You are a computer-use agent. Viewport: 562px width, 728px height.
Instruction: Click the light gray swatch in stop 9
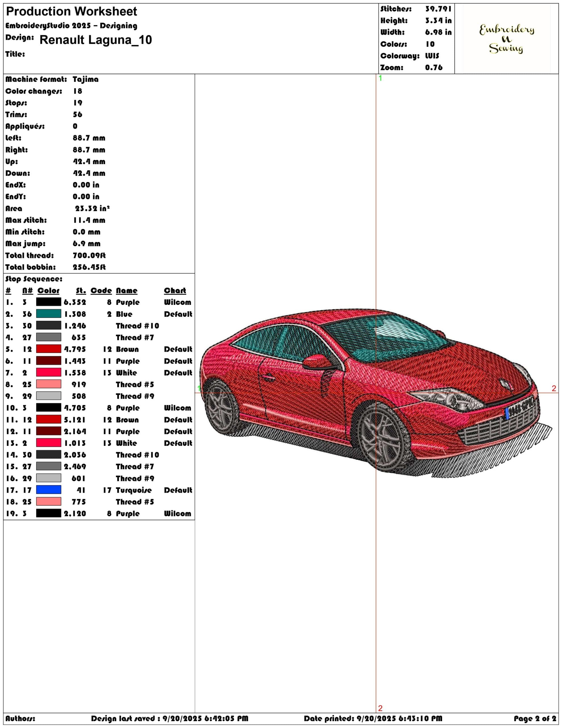pos(49,396)
